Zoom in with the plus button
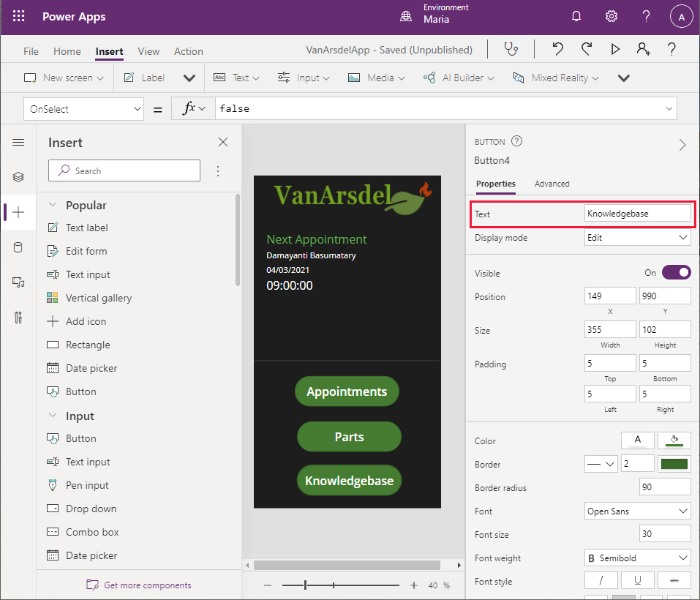 [x=414, y=585]
